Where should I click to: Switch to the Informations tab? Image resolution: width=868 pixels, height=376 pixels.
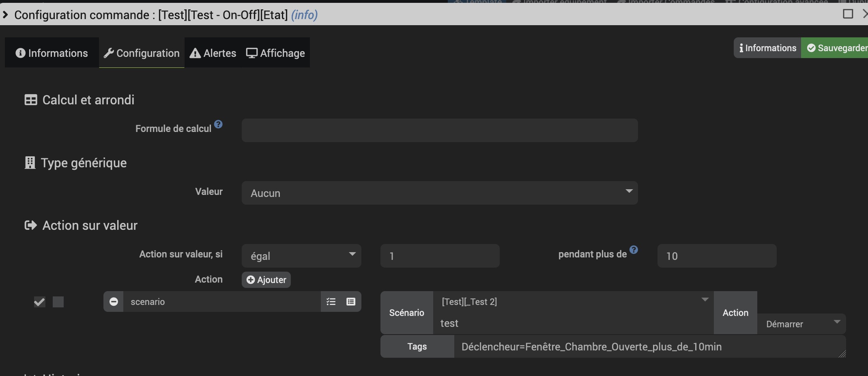coord(52,53)
